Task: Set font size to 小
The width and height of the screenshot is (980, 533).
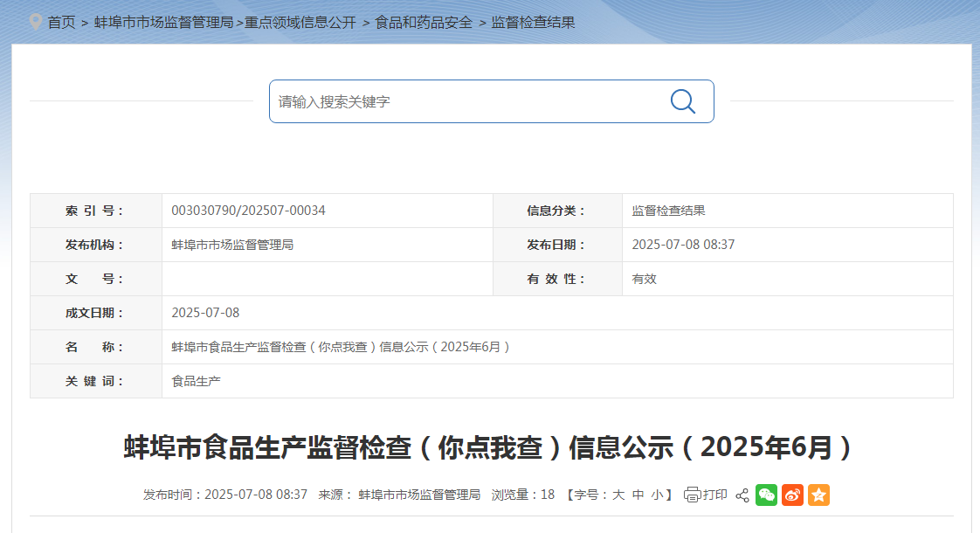Action: (657, 495)
